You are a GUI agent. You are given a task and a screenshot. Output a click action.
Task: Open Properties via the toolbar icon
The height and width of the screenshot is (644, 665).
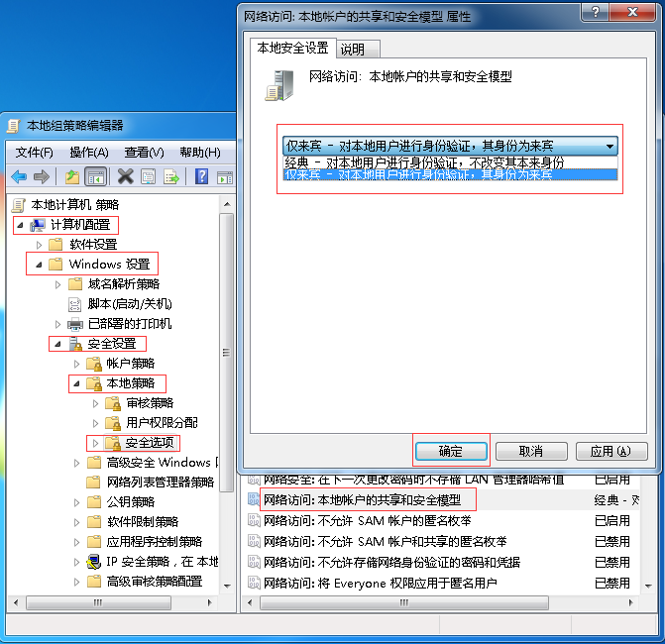point(149,176)
